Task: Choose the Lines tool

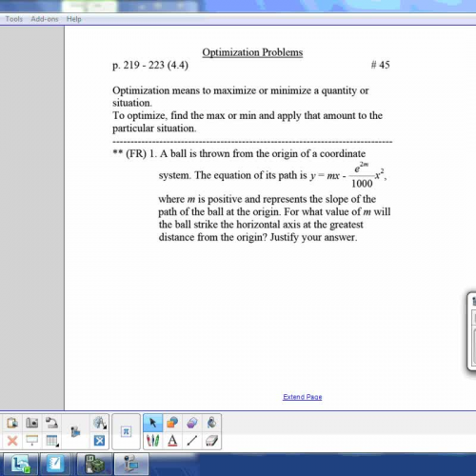Action: pyautogui.click(x=192, y=441)
